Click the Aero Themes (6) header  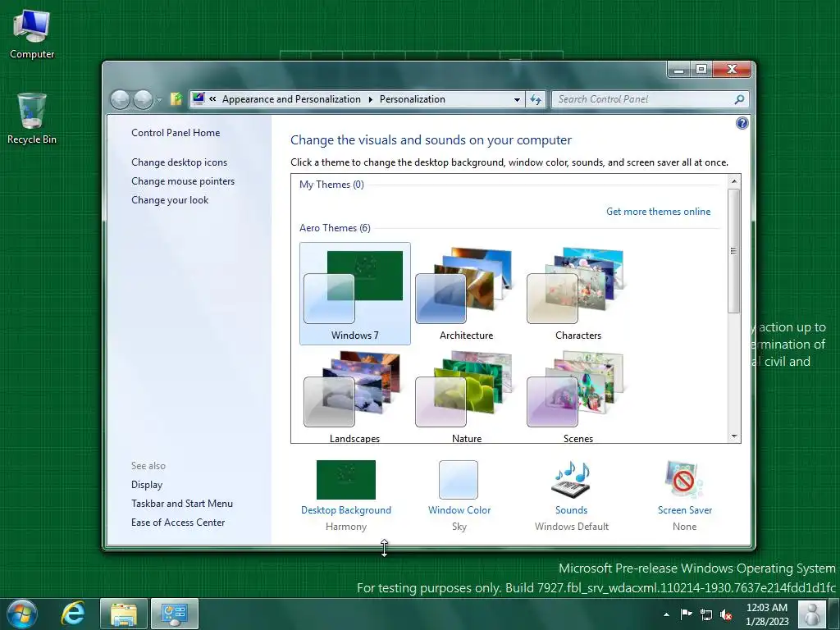click(335, 228)
